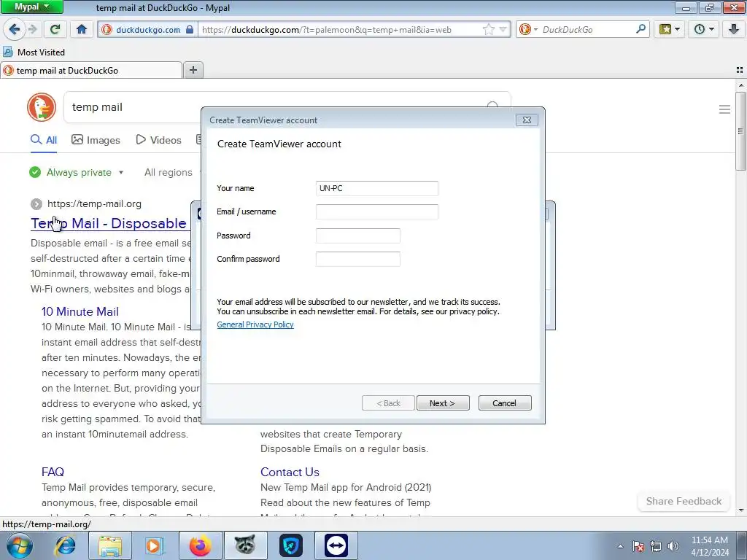Image resolution: width=747 pixels, height=560 pixels.
Task: Show hidden system tray icons
Action: 620,547
